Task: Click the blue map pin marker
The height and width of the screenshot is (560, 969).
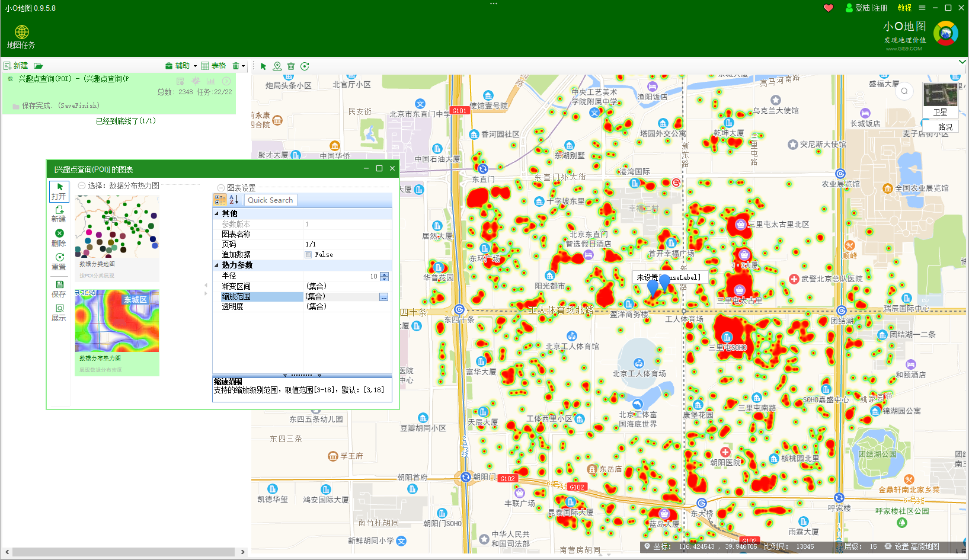Action: pos(665,282)
